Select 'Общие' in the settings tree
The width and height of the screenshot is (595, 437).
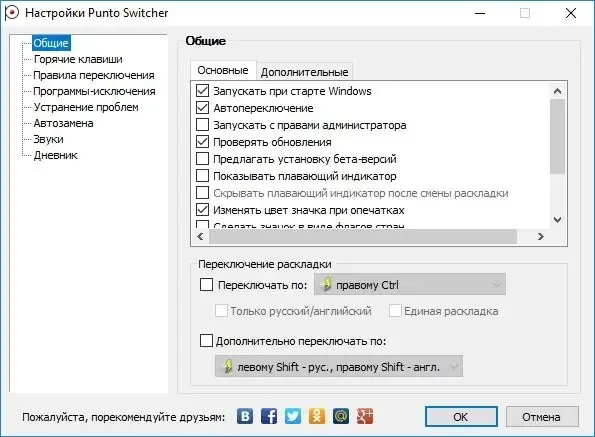(51, 43)
